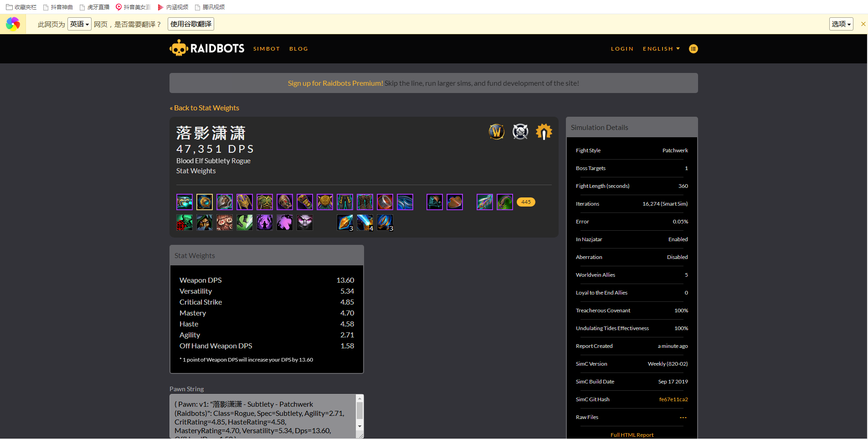This screenshot has height=440, width=868.
Task: Select the Mastery stat weight label
Action: tap(193, 313)
